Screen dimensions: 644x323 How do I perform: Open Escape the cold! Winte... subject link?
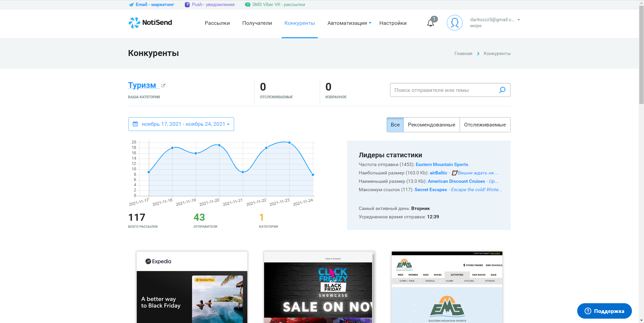476,190
